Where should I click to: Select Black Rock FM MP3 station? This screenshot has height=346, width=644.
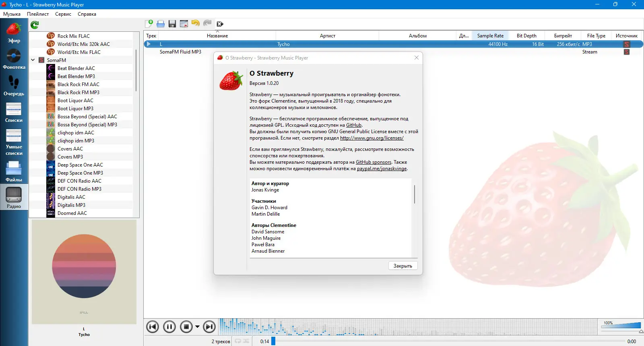point(78,92)
